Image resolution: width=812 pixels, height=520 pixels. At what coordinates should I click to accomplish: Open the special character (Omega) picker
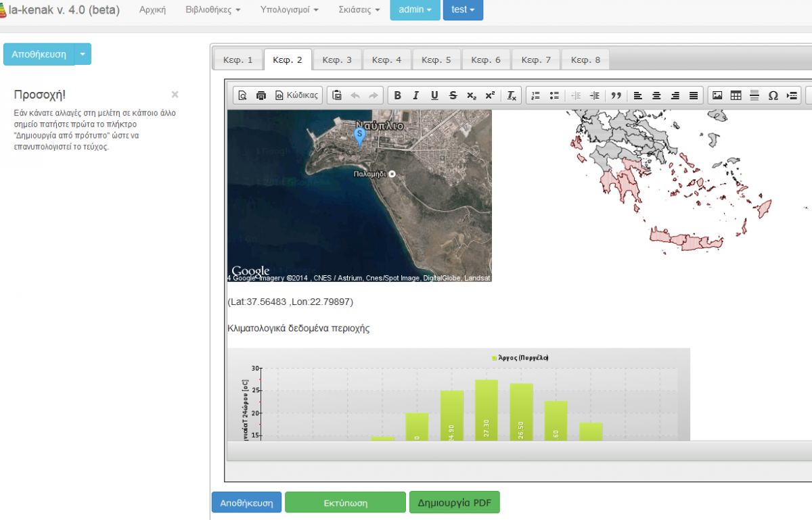[773, 96]
